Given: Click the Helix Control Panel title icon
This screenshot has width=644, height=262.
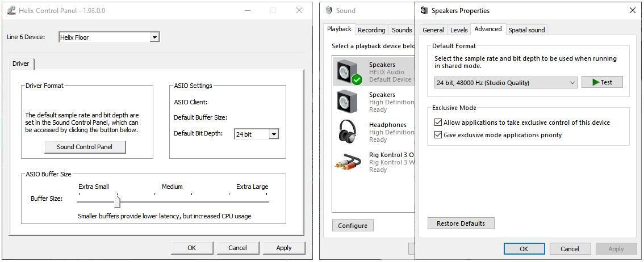Looking at the screenshot, I should [11, 10].
